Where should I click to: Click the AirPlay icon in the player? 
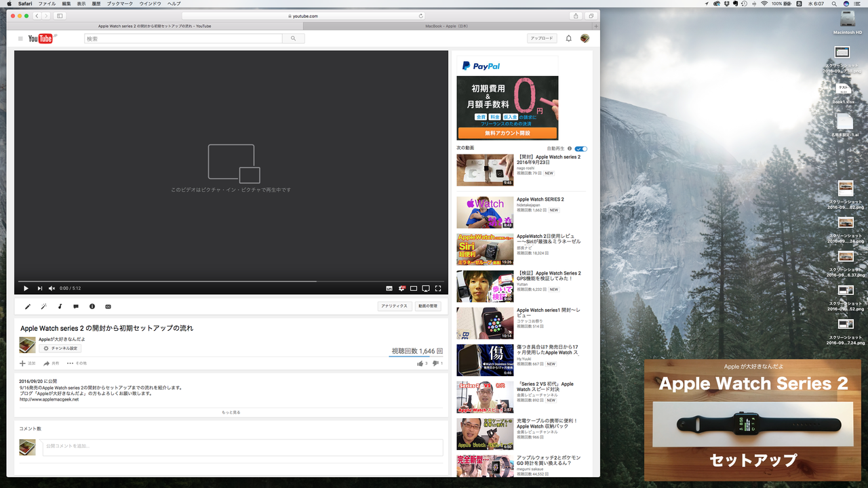pyautogui.click(x=426, y=289)
